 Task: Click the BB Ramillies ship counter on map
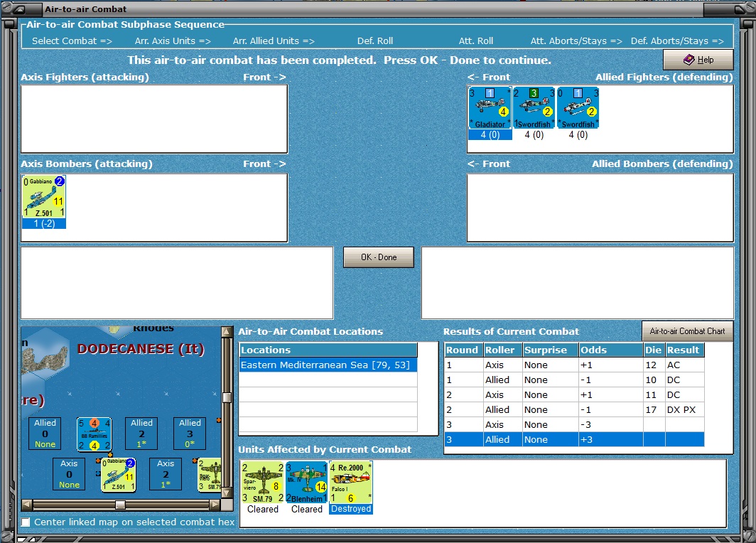coord(94,434)
